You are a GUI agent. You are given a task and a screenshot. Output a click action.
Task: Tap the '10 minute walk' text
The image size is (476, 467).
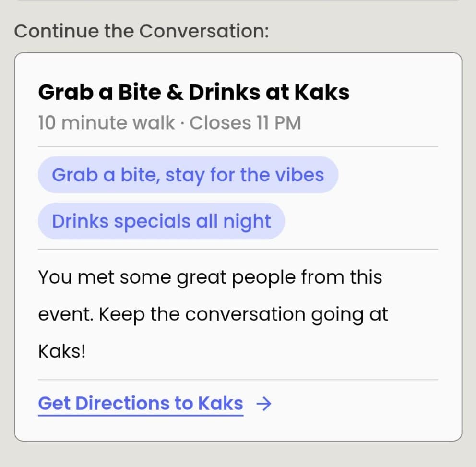click(106, 123)
